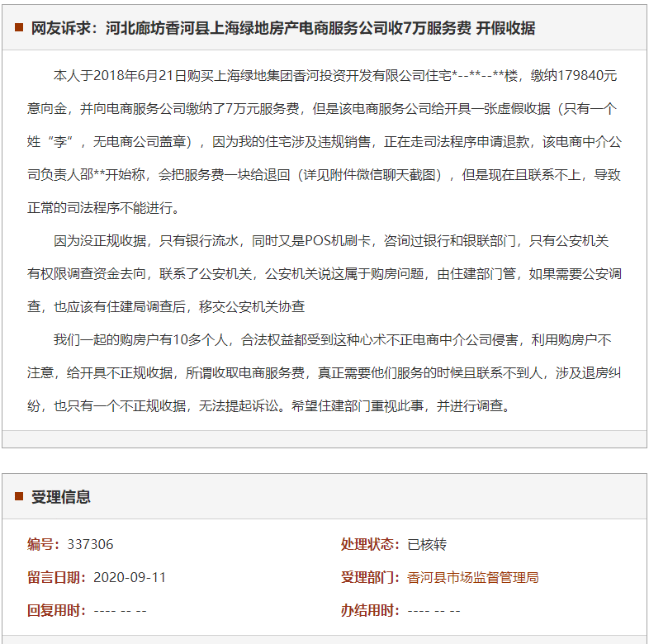This screenshot has width=649, height=644.
Task: Click the red square bullet beside 网友诉求
Action: click(x=19, y=28)
